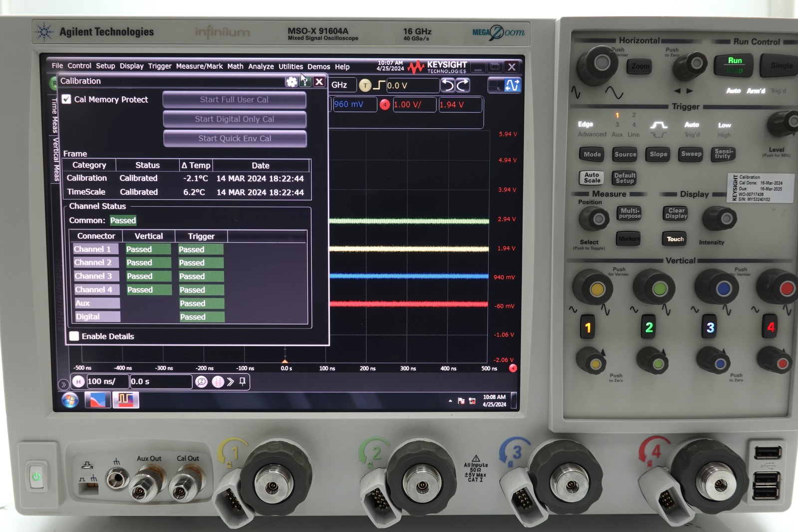
Task: Open the Demos menu
Action: point(319,66)
